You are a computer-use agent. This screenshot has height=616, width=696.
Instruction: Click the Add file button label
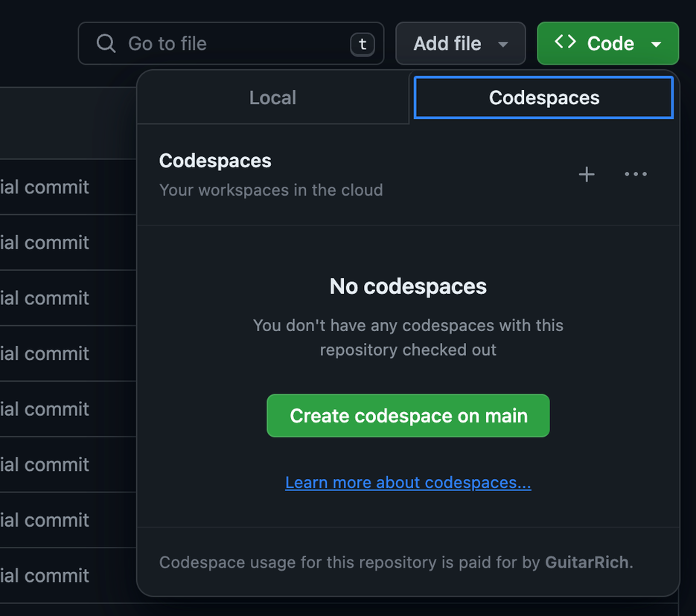point(447,44)
